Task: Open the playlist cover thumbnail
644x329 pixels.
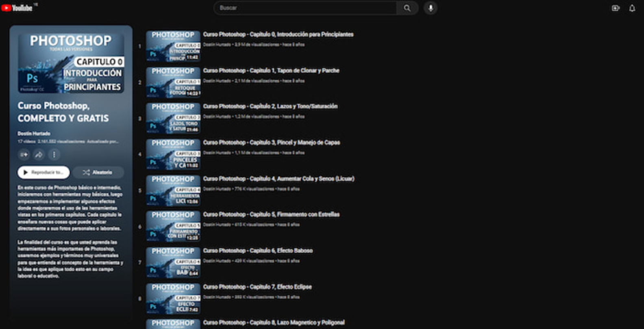Action: pyautogui.click(x=71, y=63)
